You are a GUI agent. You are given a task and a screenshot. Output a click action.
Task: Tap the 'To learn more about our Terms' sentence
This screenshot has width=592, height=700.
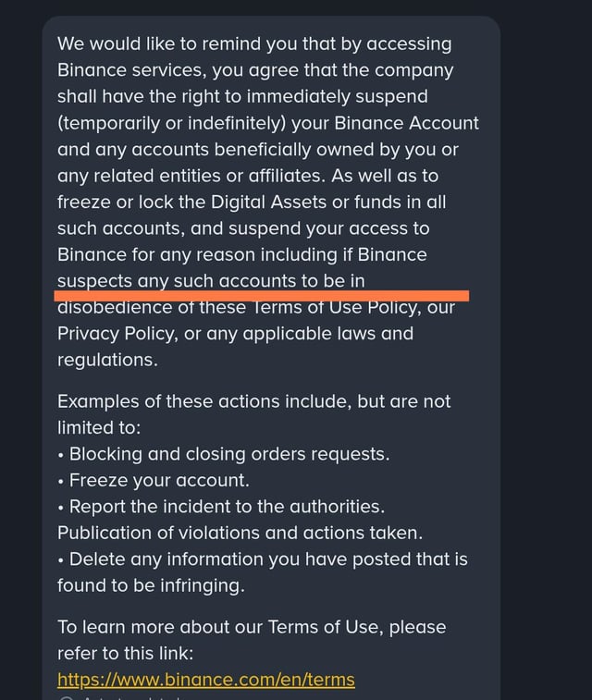pyautogui.click(x=252, y=628)
